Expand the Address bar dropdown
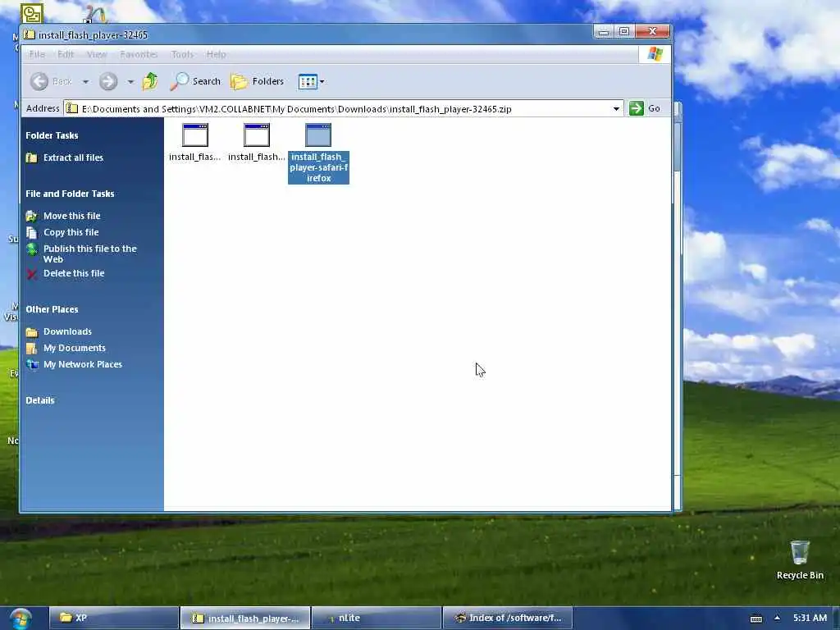This screenshot has height=630, width=840. (x=617, y=109)
